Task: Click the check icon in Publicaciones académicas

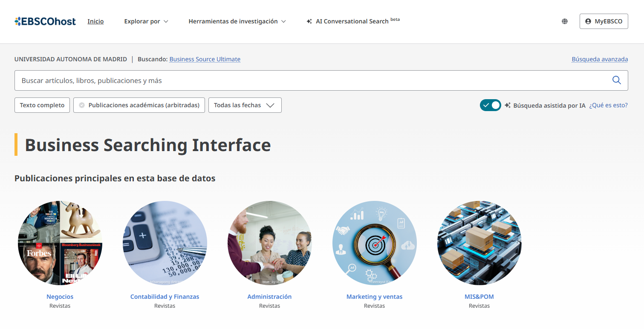Action: (82, 105)
